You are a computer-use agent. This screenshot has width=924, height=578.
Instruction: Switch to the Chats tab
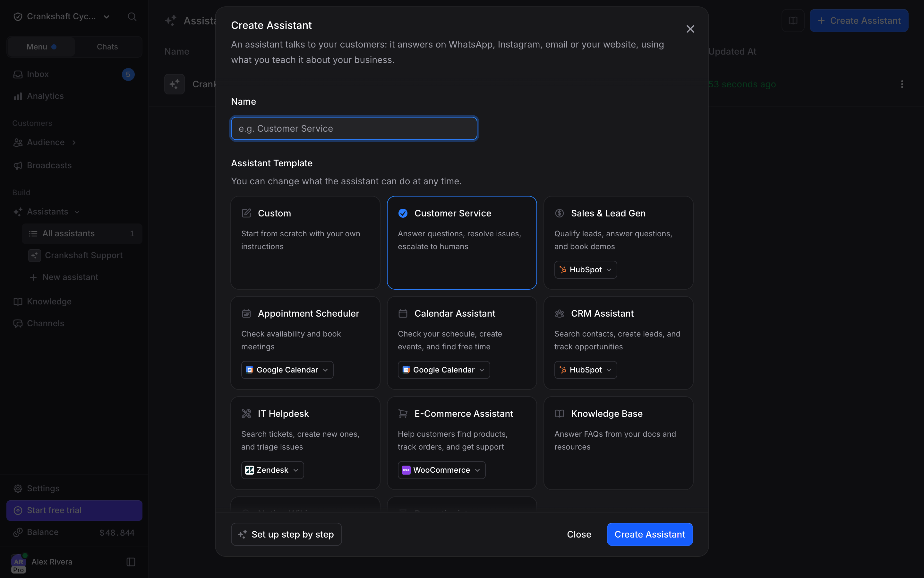107,47
